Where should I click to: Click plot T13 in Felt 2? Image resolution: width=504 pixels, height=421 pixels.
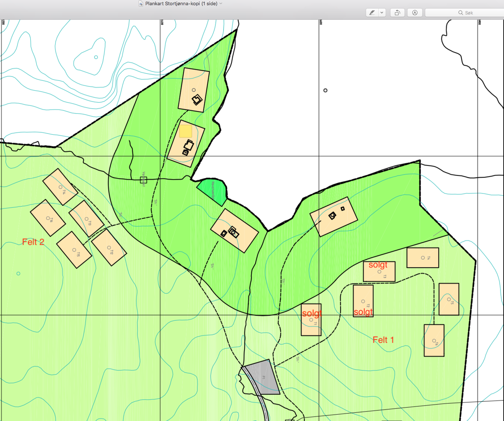[x=86, y=219]
